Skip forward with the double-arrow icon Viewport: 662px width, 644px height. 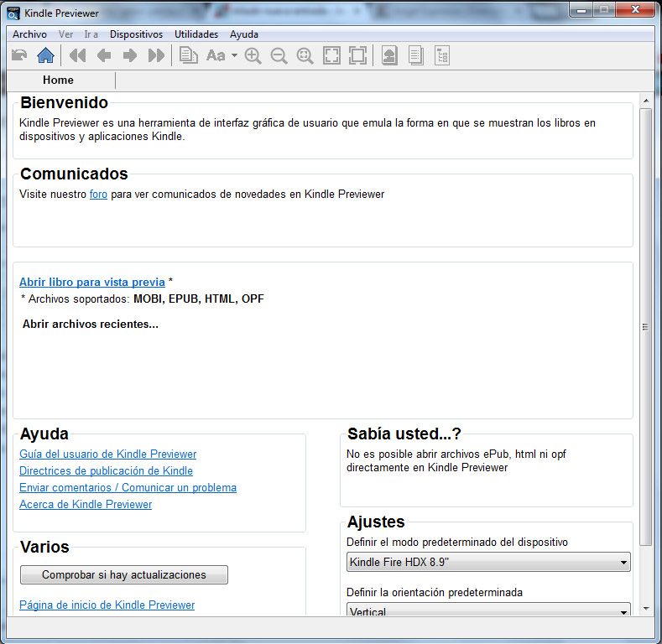coord(156,56)
